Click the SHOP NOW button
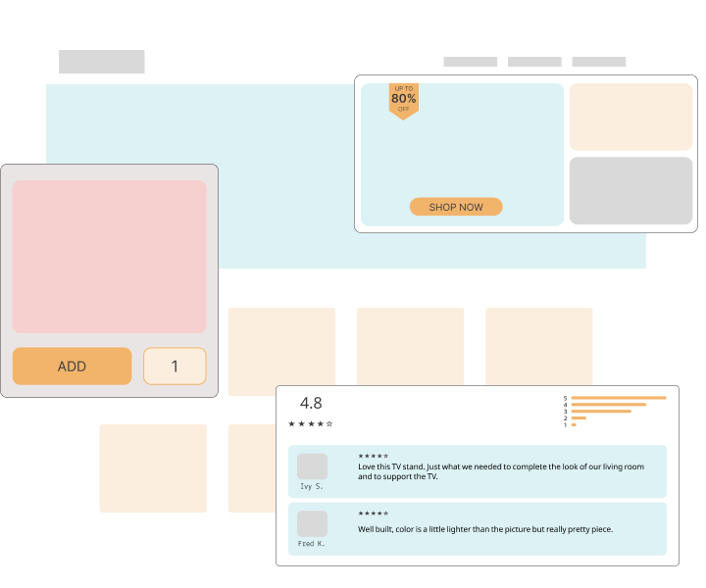706x588 pixels. [x=456, y=207]
